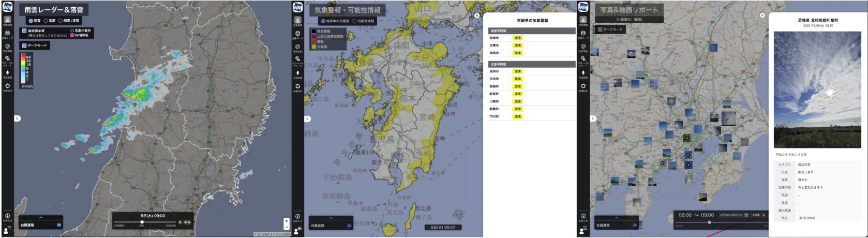Switch to 一覧表示 view in photo reports

click(x=623, y=20)
